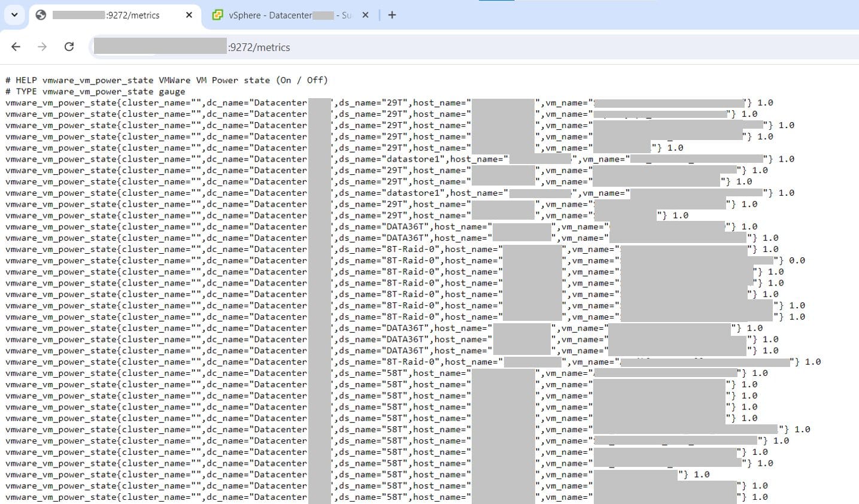Close the :9272/metrics tab
This screenshot has width=859, height=504.
(x=189, y=15)
